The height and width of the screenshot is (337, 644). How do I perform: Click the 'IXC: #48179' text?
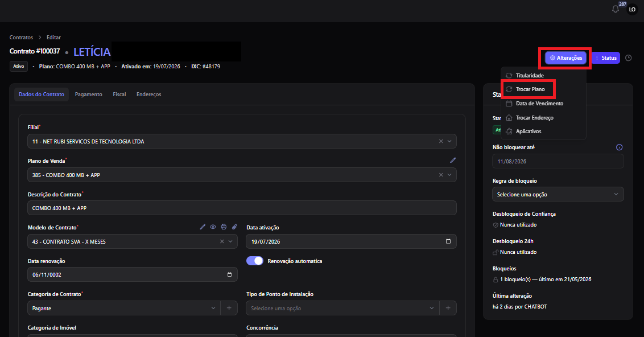coord(205,66)
